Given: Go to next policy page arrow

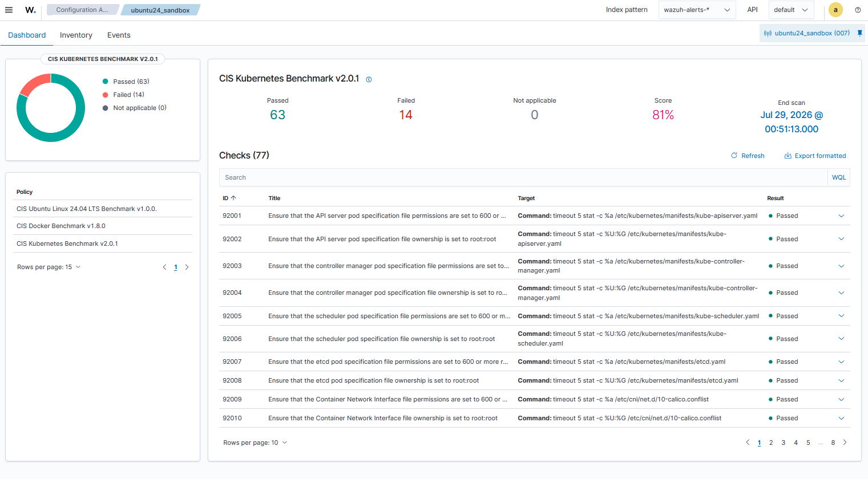Looking at the screenshot, I should (x=187, y=267).
